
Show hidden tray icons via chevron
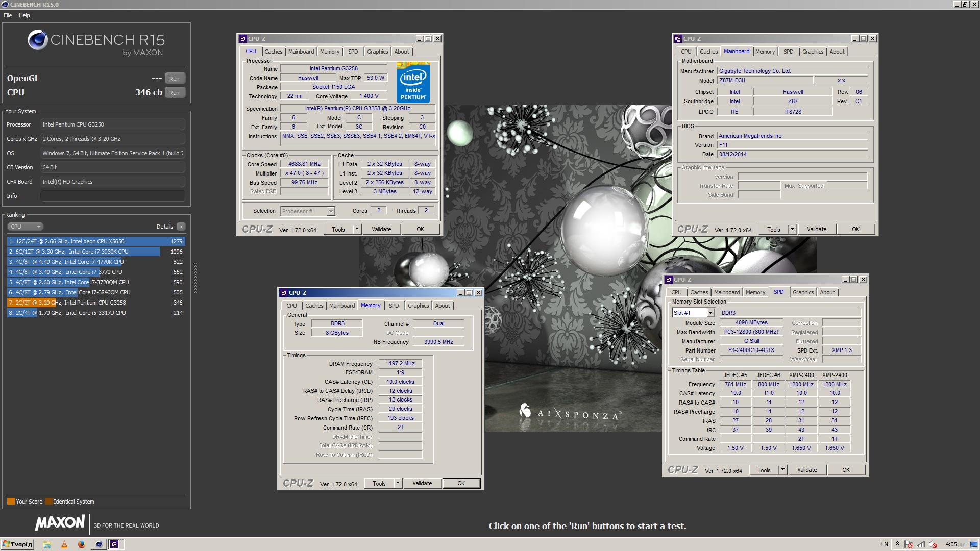coord(897,544)
